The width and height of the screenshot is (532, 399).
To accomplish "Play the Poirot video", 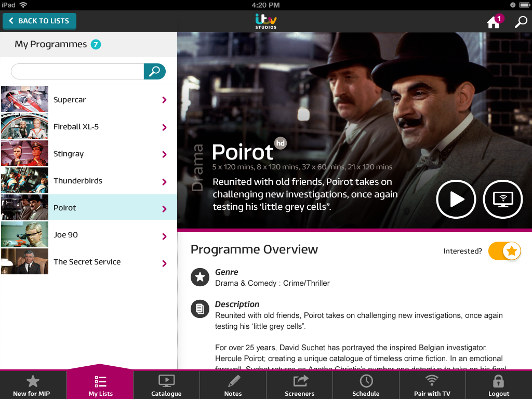I will click(456, 199).
